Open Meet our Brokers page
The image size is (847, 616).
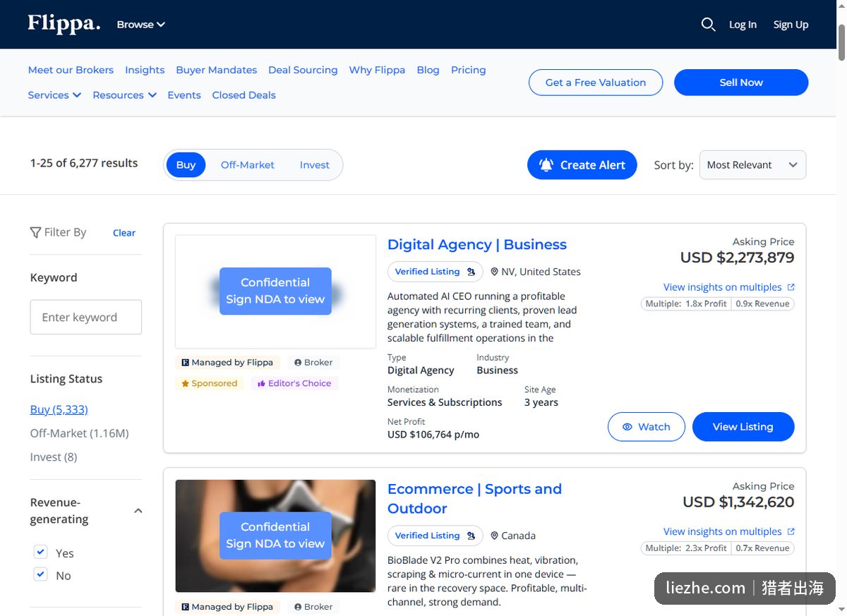pyautogui.click(x=71, y=70)
